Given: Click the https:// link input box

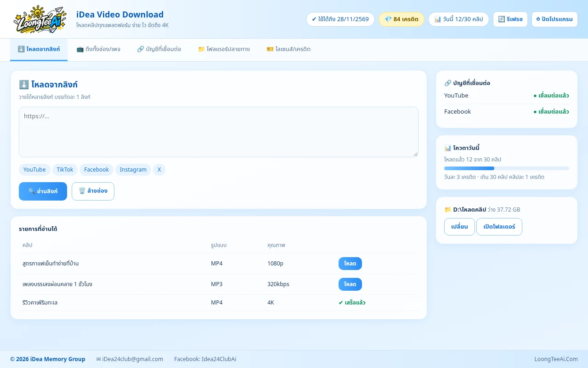Looking at the screenshot, I should 219,132.
